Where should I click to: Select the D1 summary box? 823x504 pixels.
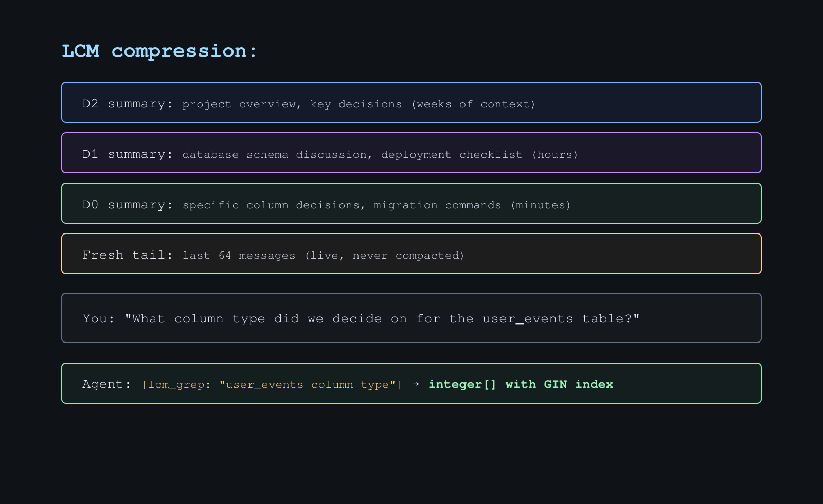[411, 153]
